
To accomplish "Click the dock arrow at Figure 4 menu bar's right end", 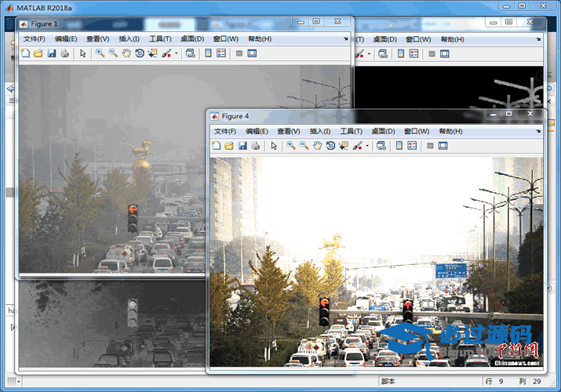I will pos(537,132).
